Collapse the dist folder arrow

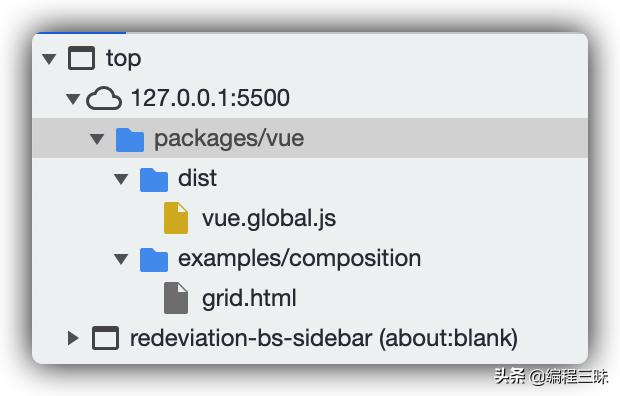pyautogui.click(x=121, y=179)
